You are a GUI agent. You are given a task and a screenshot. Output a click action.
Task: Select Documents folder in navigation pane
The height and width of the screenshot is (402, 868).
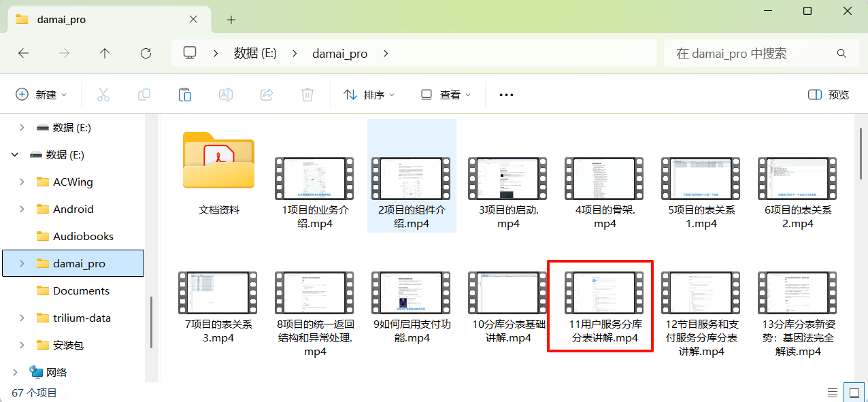coord(73,290)
